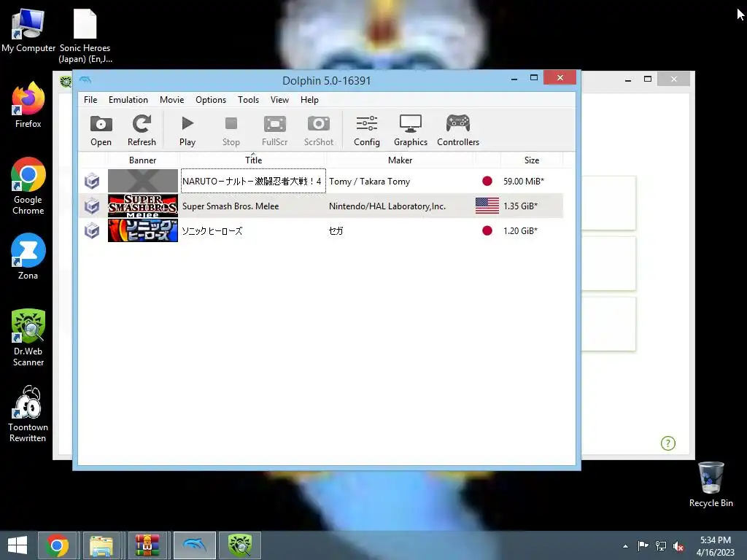Sort the list by Banner column header
Image resolution: width=747 pixels, height=560 pixels.
[x=142, y=160]
